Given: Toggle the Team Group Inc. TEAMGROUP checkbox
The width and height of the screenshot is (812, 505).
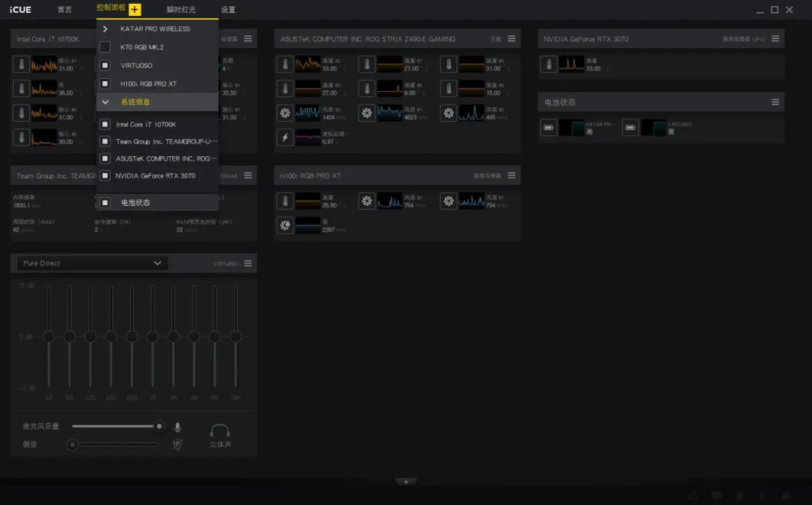Looking at the screenshot, I should point(105,141).
